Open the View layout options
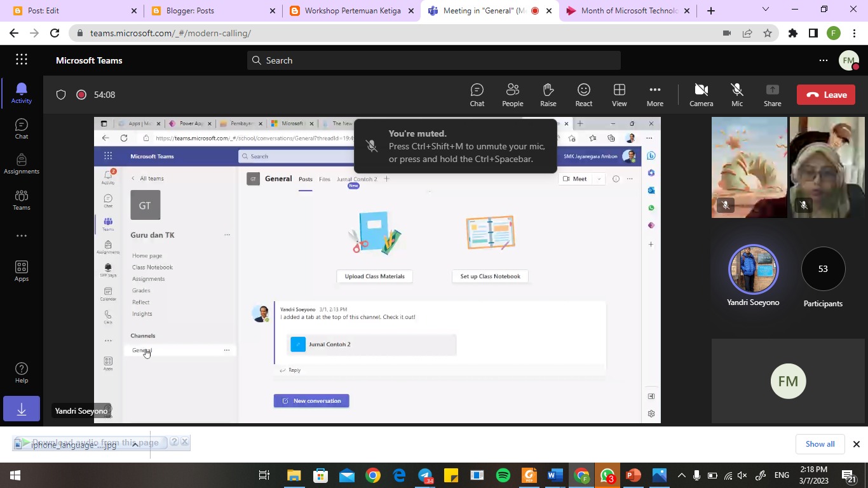 coord(620,95)
